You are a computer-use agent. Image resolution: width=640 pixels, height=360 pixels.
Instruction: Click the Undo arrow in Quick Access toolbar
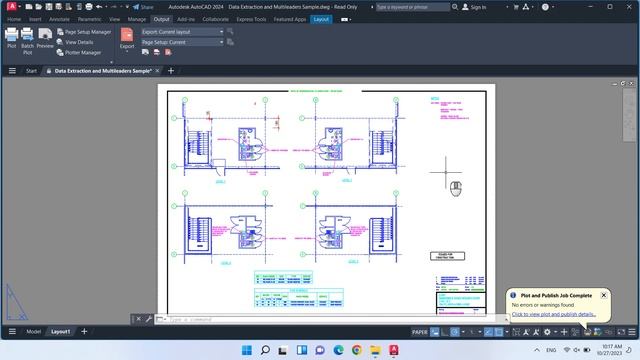pyautogui.click(x=99, y=7)
